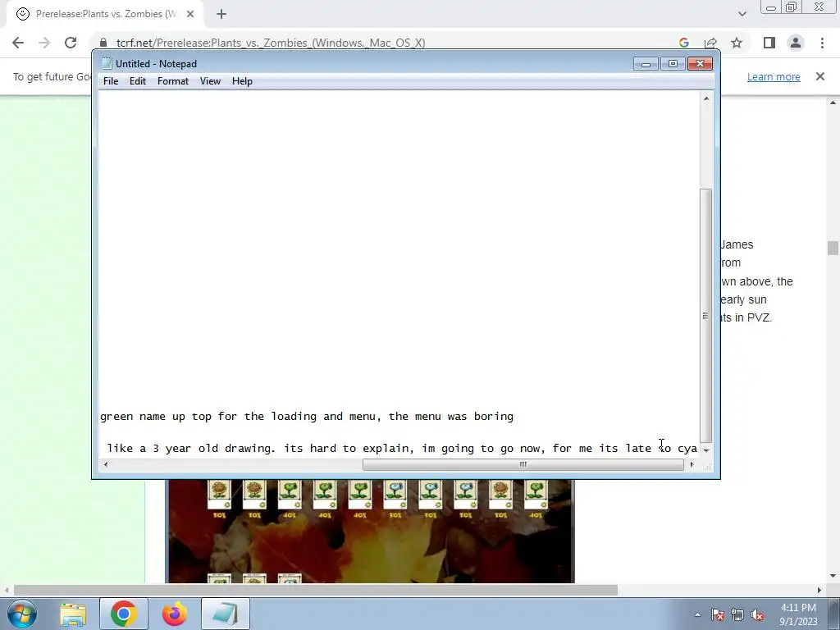
Task: Click Chrome's forward navigation arrow
Action: [x=44, y=43]
